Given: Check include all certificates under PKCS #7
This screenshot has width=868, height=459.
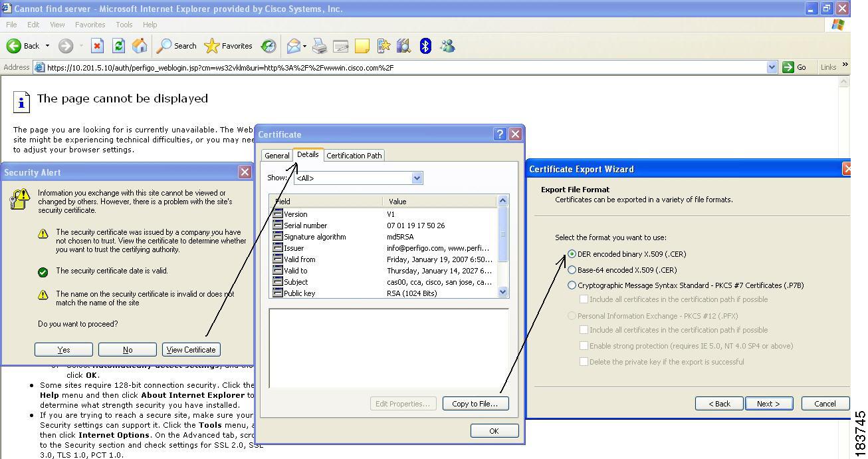Looking at the screenshot, I should [584, 299].
